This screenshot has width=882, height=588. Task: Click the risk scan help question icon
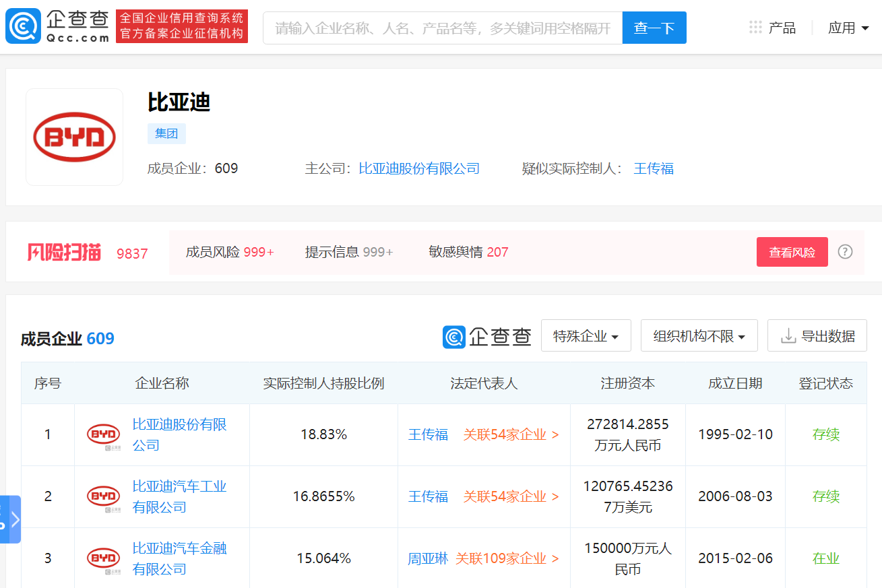[x=845, y=252]
